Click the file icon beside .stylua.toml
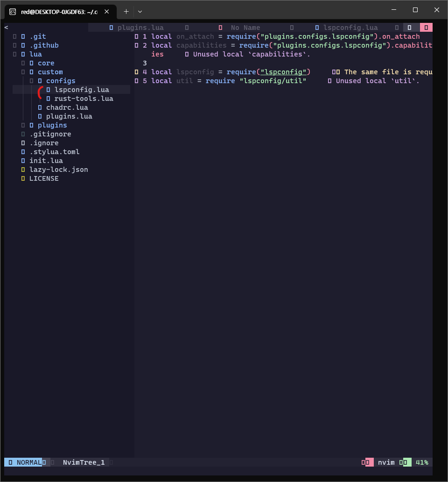The width and height of the screenshot is (448, 482). coord(23,152)
